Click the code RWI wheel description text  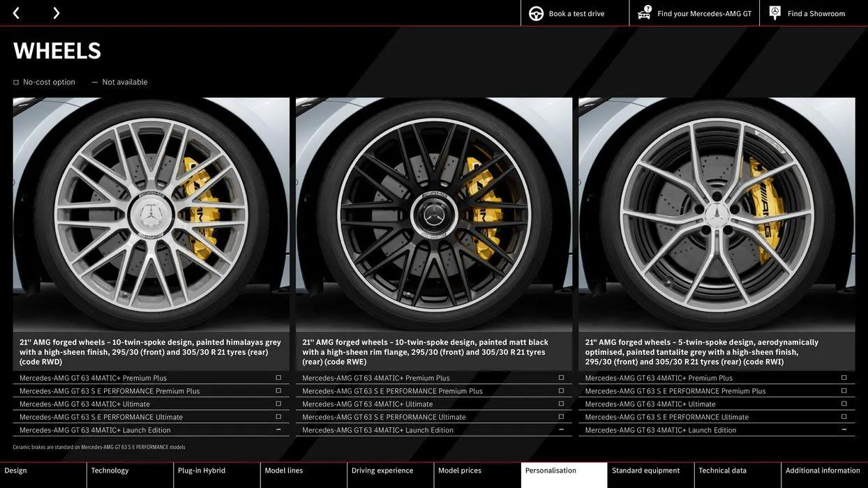[702, 352]
